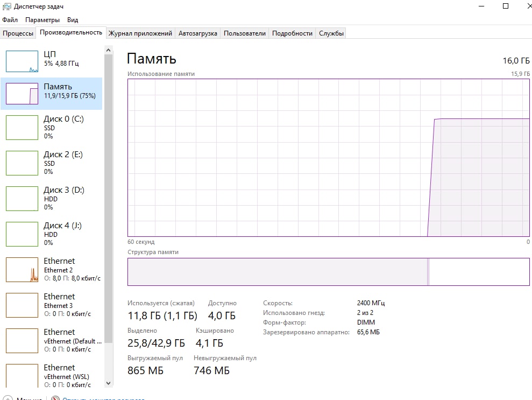Select Диск 0 (C:) graph thumbnail

coord(22,128)
